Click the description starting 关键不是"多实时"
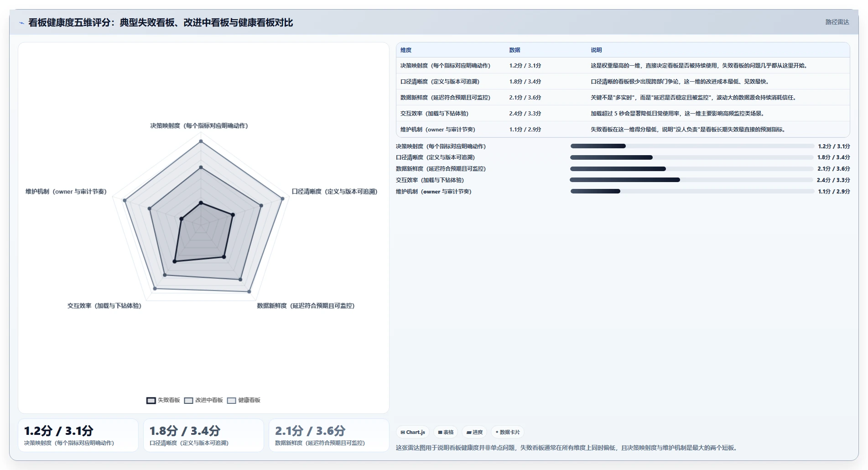The width and height of the screenshot is (868, 470). [694, 98]
